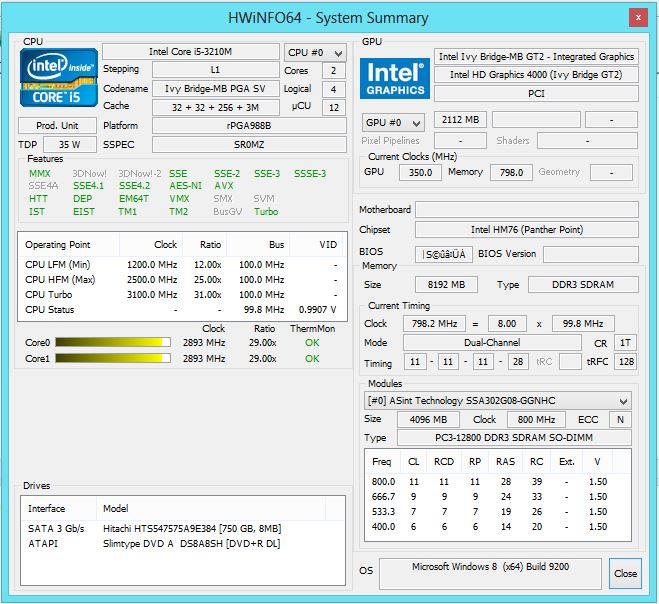Click the memory clock 798.2 MHz field

click(434, 324)
